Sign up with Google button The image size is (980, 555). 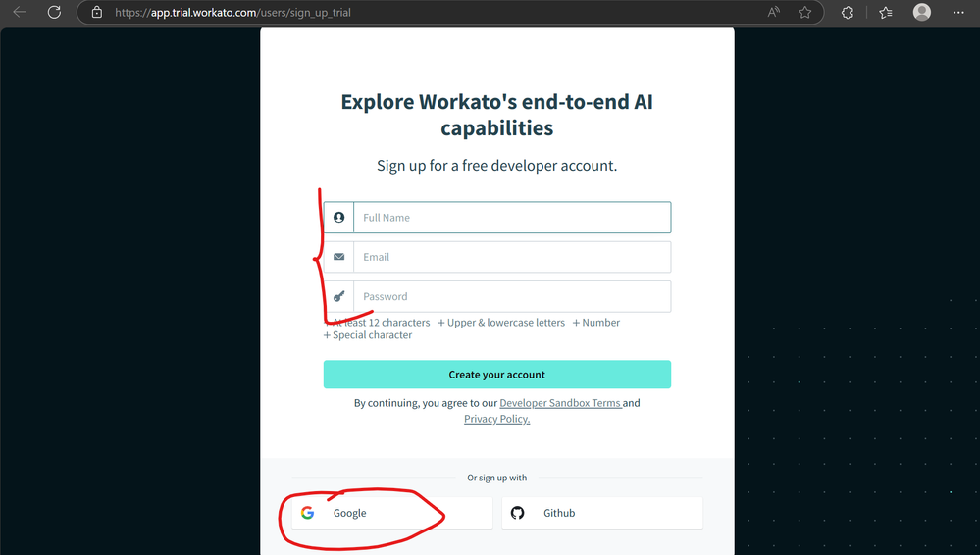(x=386, y=513)
